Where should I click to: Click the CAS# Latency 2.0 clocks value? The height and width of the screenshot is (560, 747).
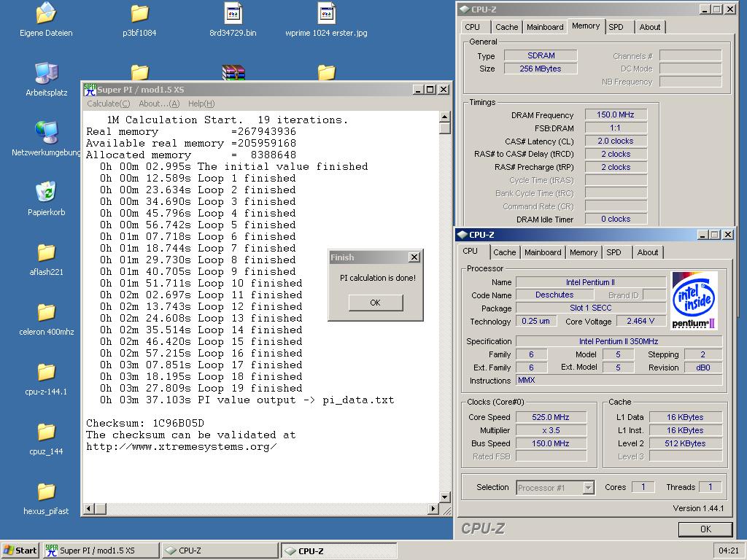click(x=616, y=141)
